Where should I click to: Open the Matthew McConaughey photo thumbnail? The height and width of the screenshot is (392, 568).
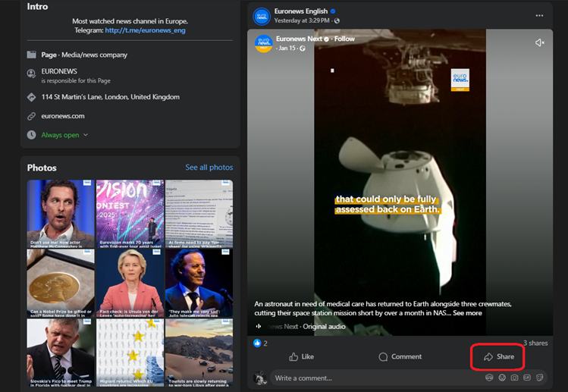61,213
